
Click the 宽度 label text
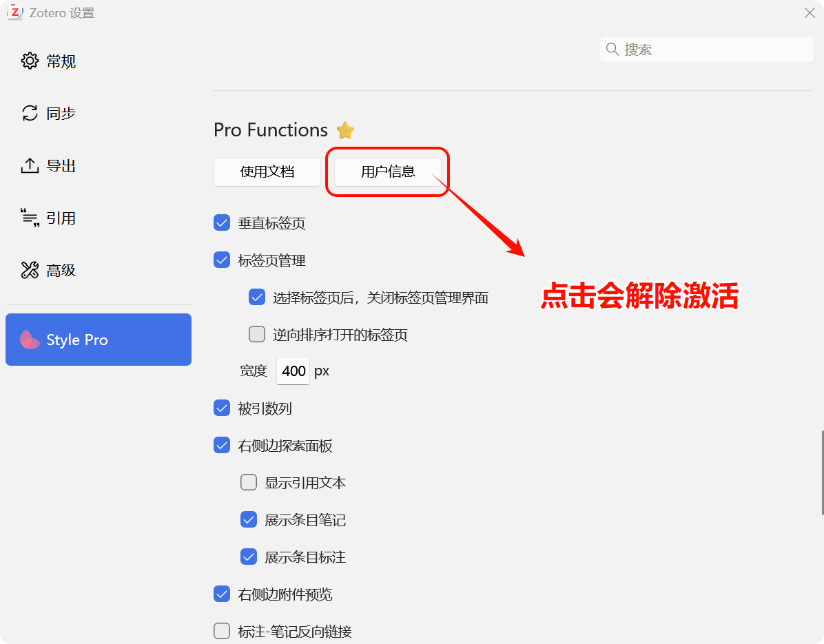254,371
